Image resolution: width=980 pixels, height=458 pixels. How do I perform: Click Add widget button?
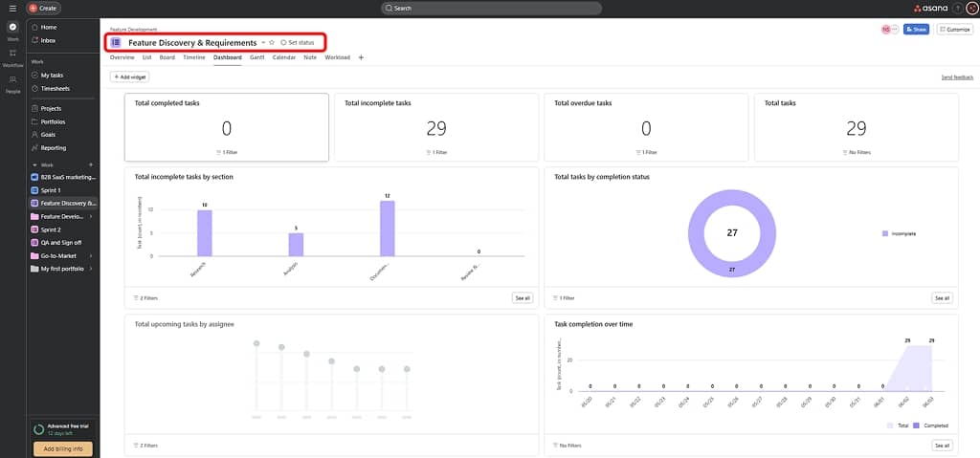pyautogui.click(x=129, y=76)
